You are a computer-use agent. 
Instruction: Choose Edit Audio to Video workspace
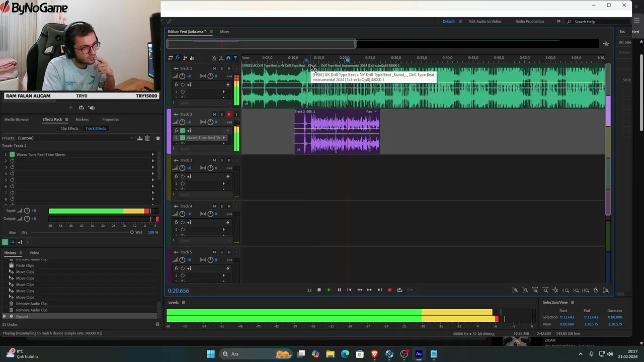pos(485,22)
